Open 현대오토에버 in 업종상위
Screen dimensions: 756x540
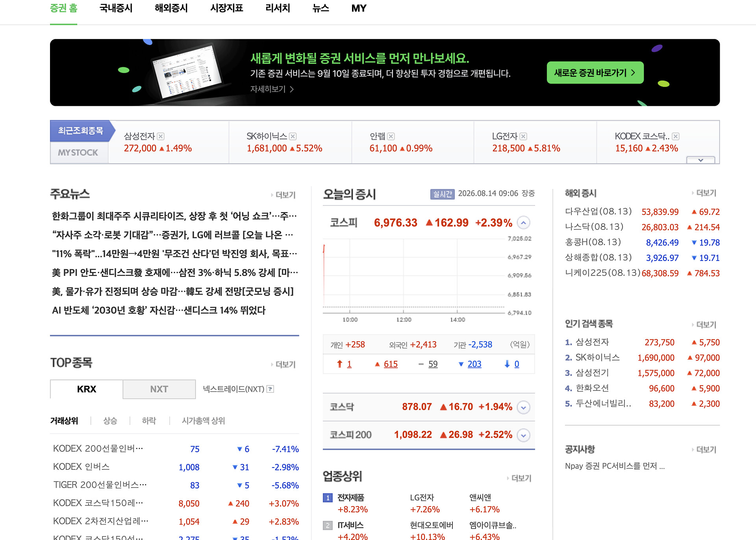coord(432,525)
